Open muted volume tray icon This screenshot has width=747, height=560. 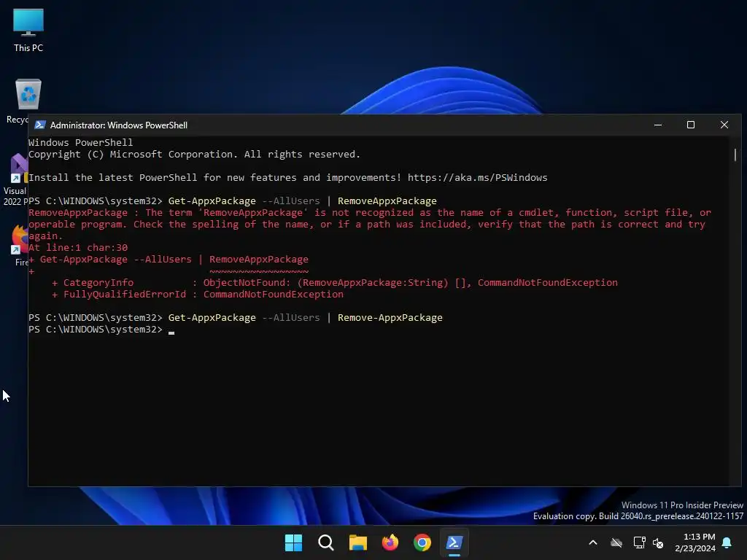point(658,542)
